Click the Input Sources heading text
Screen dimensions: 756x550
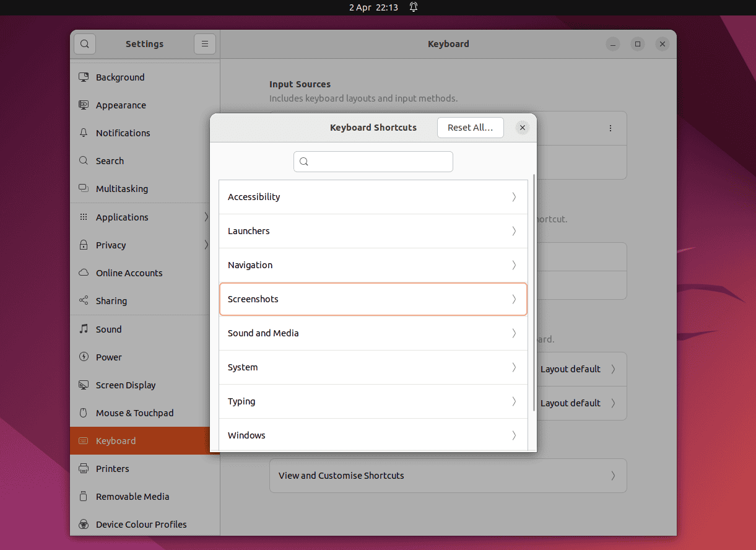(x=300, y=84)
